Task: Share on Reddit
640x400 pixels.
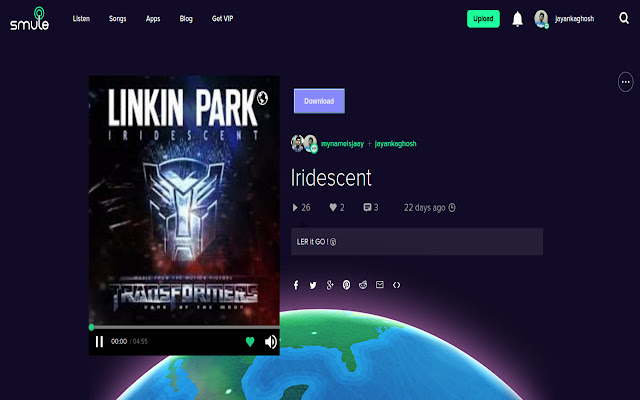Action: (363, 285)
